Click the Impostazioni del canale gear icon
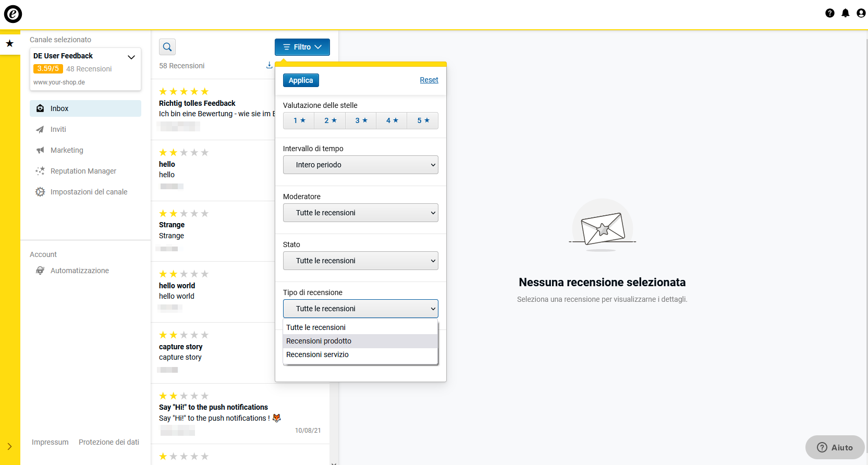Screen dimensions: 868x465 (x=40, y=192)
